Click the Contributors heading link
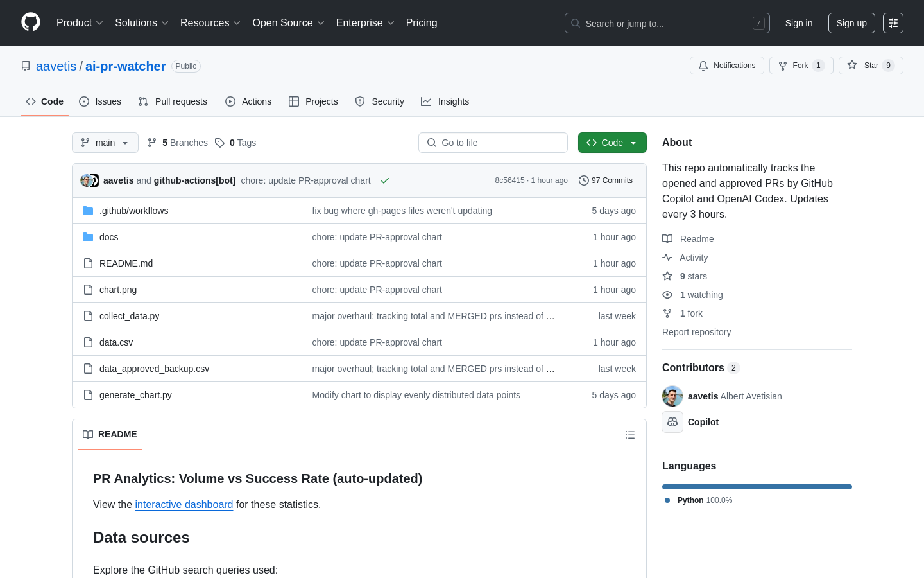 tap(701, 368)
